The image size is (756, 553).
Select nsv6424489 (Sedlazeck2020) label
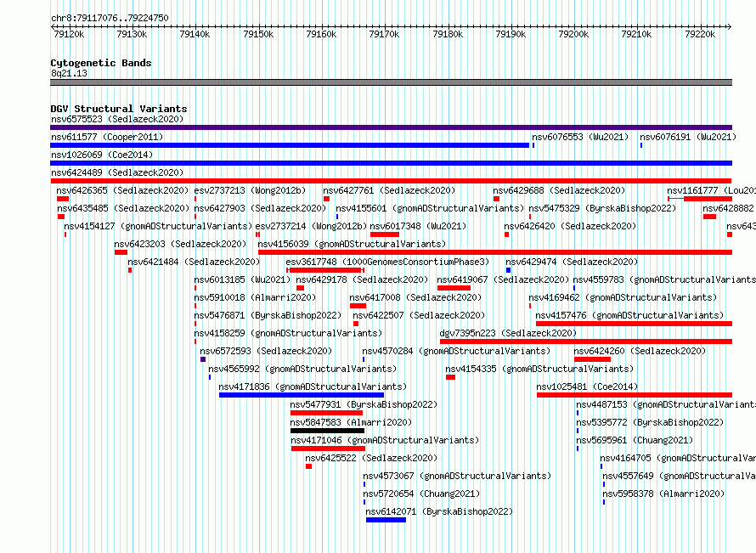click(x=117, y=172)
